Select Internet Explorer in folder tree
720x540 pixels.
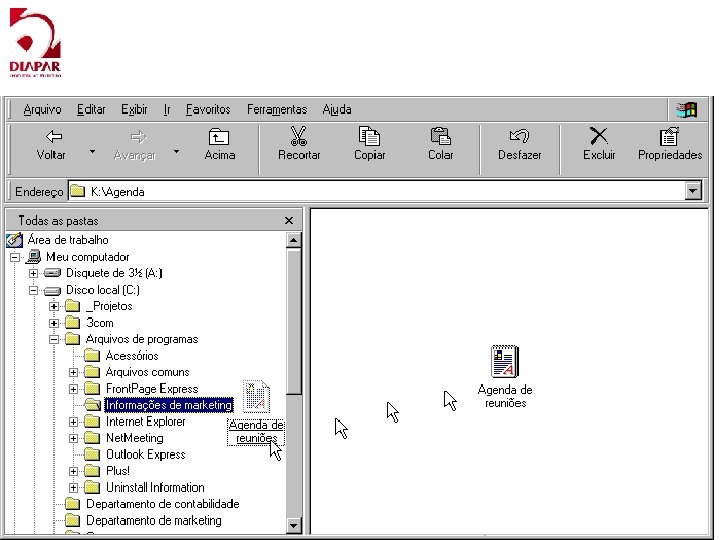tap(146, 422)
